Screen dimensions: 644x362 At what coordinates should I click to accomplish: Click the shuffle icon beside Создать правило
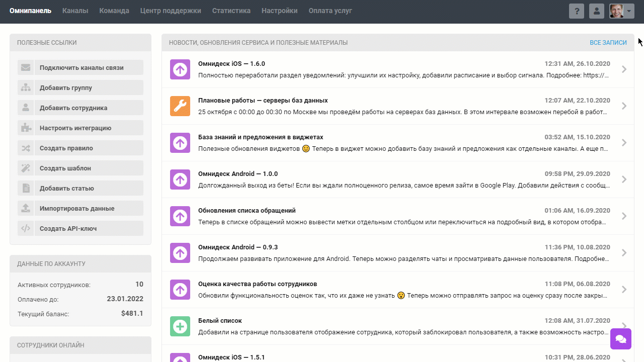click(x=26, y=148)
